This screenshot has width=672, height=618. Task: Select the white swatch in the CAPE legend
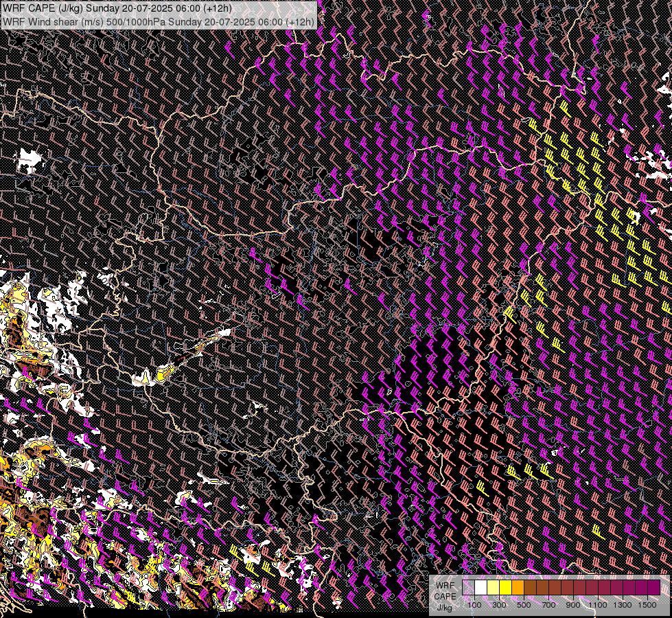click(x=481, y=588)
